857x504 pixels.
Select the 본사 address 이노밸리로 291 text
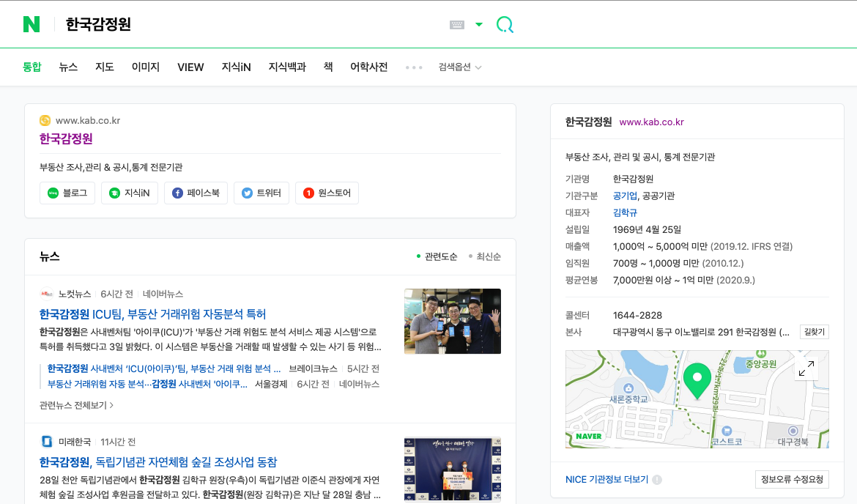701,332
